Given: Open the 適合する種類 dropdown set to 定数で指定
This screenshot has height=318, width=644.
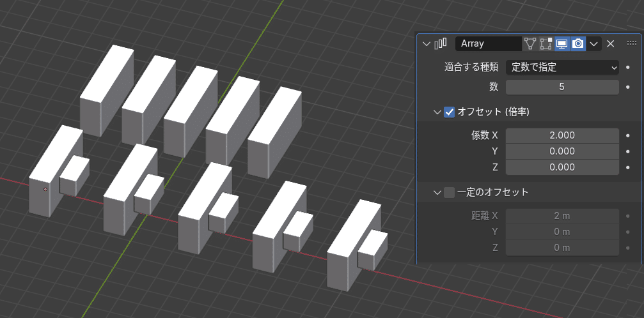Looking at the screenshot, I should (562, 67).
